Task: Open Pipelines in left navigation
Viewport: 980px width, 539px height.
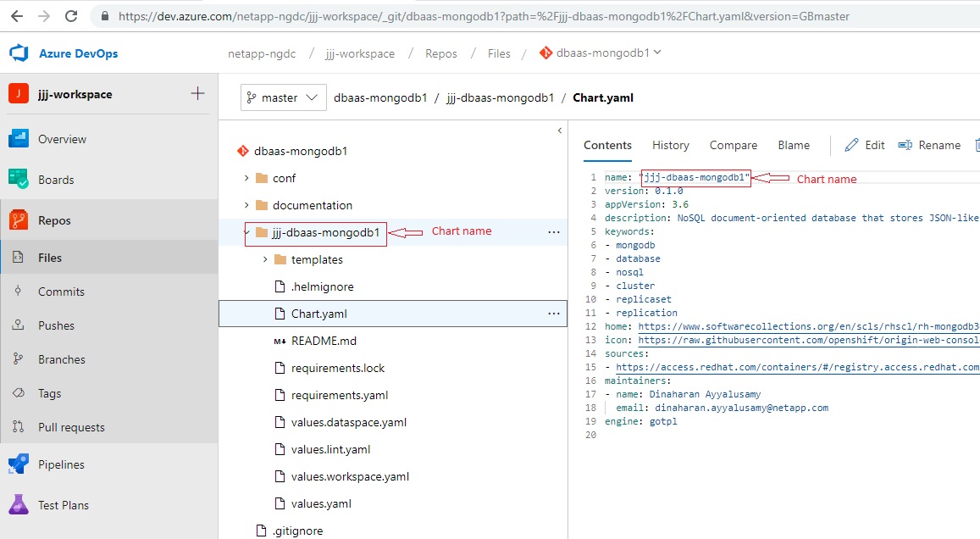Action: [61, 464]
